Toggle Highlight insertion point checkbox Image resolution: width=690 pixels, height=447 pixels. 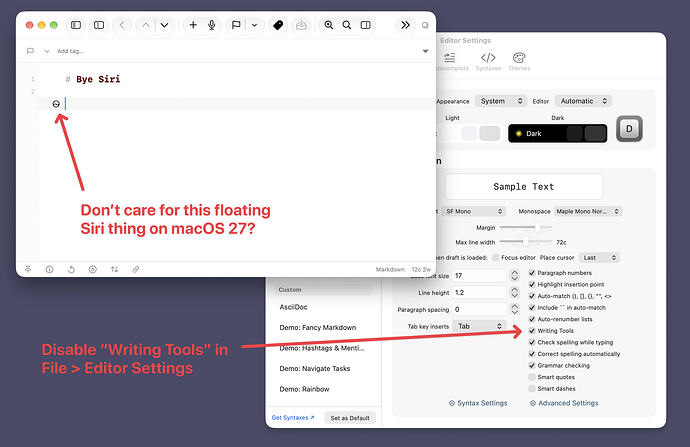pos(532,284)
